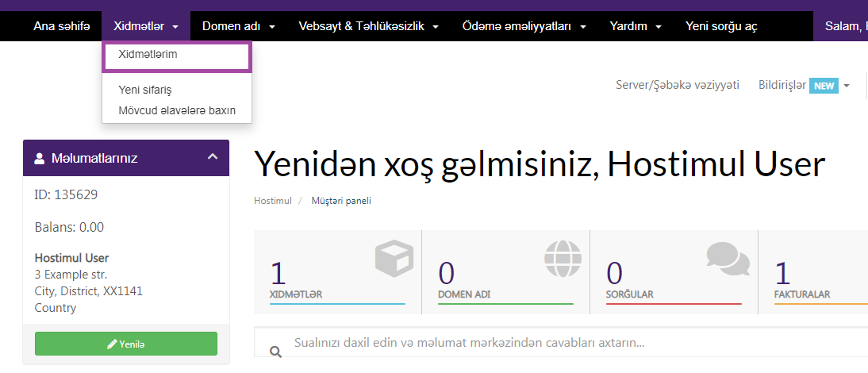Expand the Bildirişlər notifications dropdown

[804, 85]
